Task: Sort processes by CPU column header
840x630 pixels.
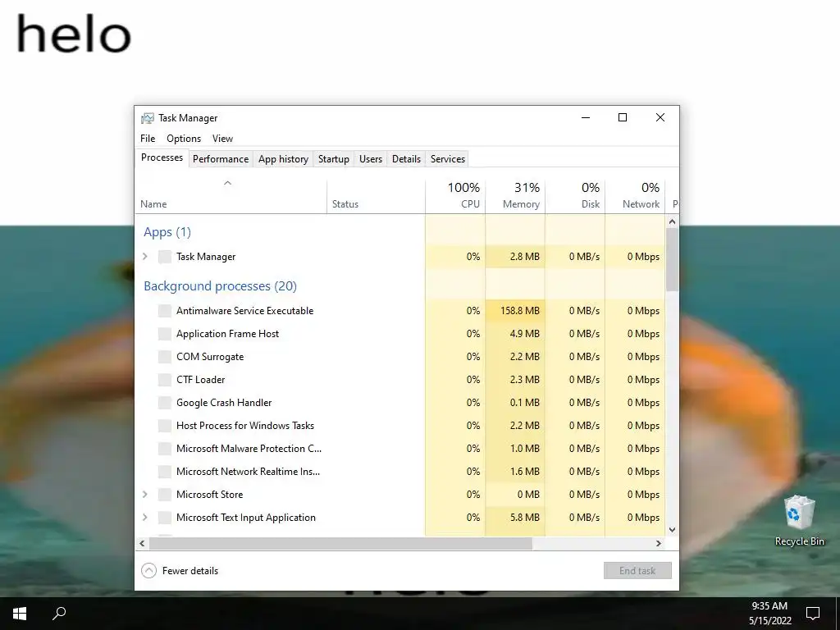Action: [455, 197]
